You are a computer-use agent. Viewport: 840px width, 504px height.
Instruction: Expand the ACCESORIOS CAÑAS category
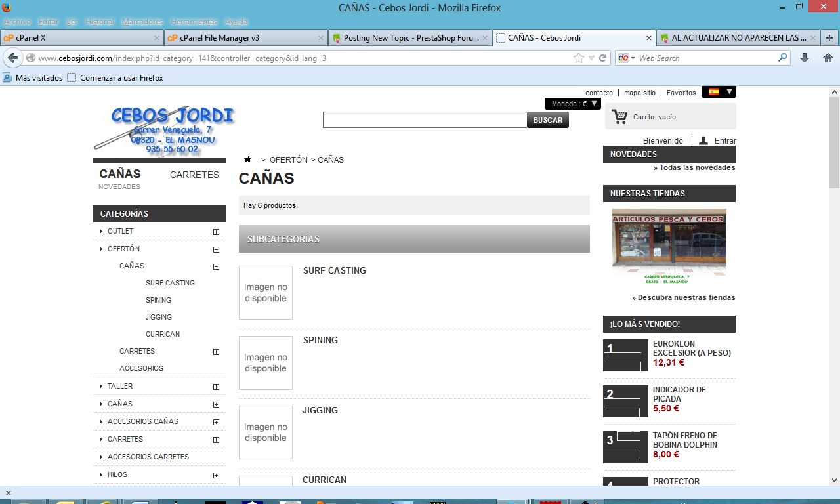216,422
